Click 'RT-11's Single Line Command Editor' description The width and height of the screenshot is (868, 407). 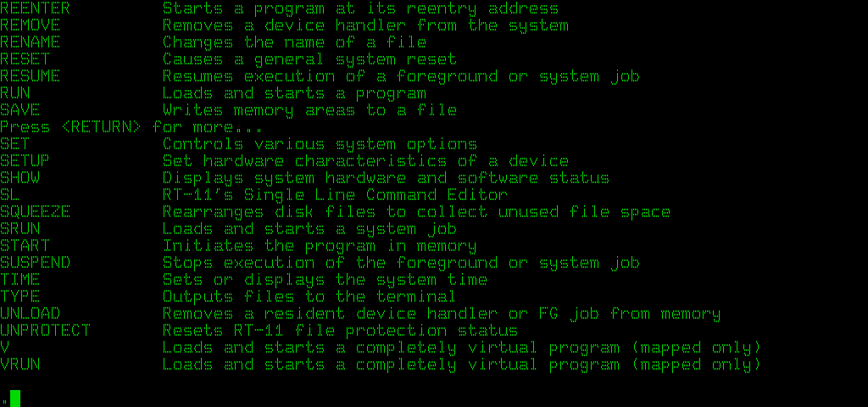[335, 195]
